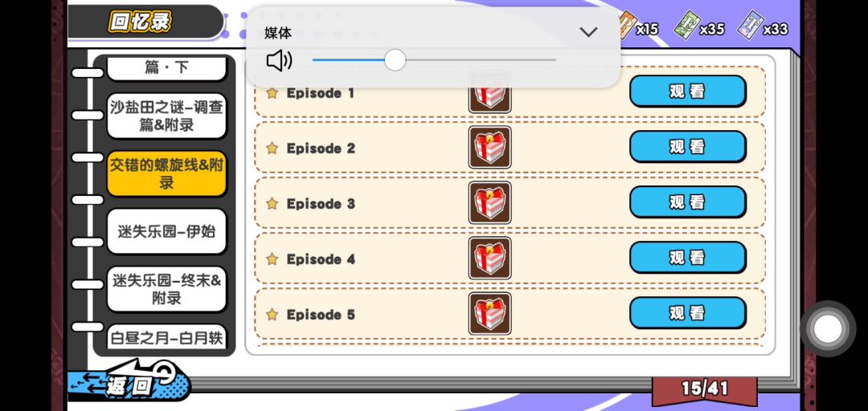Select the 白昼之月-白月轶 chapter tab
Image resolution: width=868 pixels, height=411 pixels.
coord(166,337)
